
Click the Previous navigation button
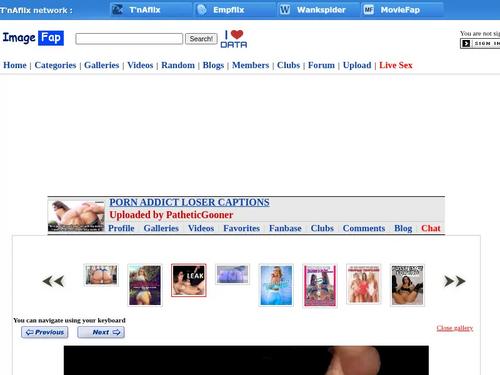(45, 332)
